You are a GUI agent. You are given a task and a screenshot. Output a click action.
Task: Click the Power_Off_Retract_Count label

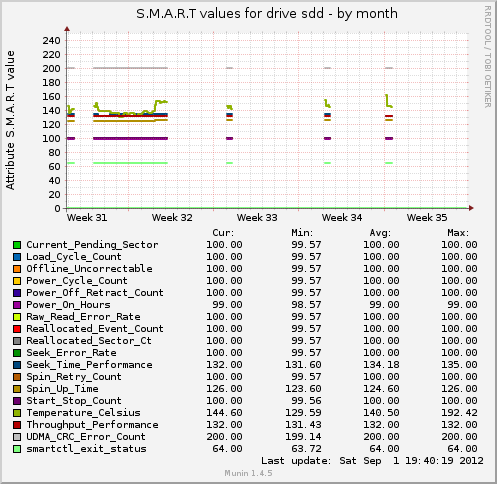click(x=95, y=293)
